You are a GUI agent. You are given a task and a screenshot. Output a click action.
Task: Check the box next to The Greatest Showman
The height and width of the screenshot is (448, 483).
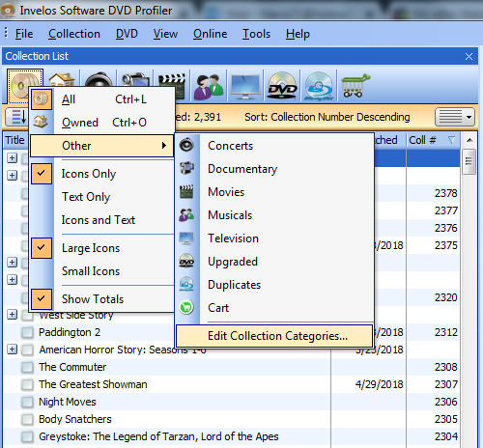coord(27,384)
